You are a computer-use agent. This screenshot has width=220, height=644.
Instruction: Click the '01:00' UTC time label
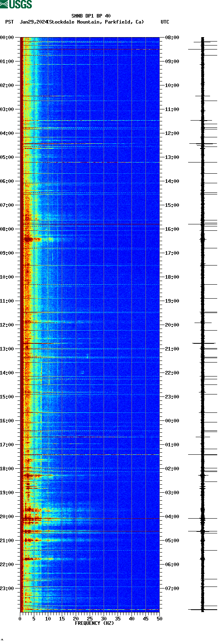click(x=172, y=445)
